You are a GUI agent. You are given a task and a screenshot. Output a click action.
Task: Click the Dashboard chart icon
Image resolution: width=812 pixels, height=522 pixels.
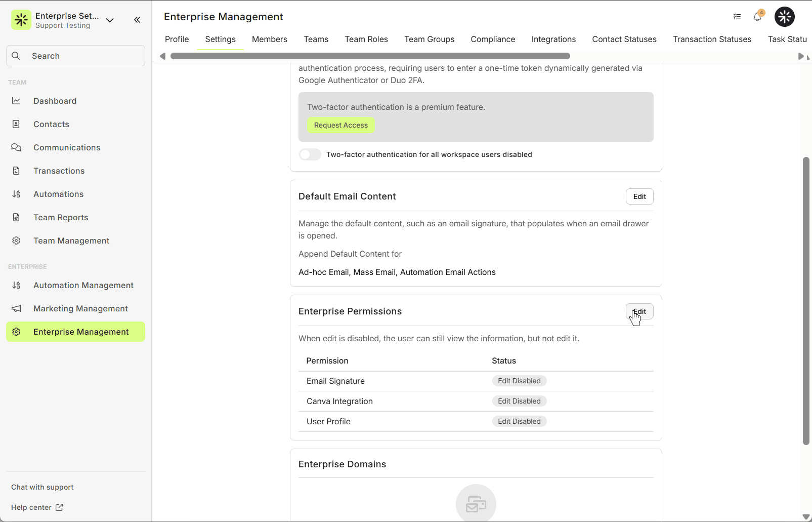coord(16,101)
